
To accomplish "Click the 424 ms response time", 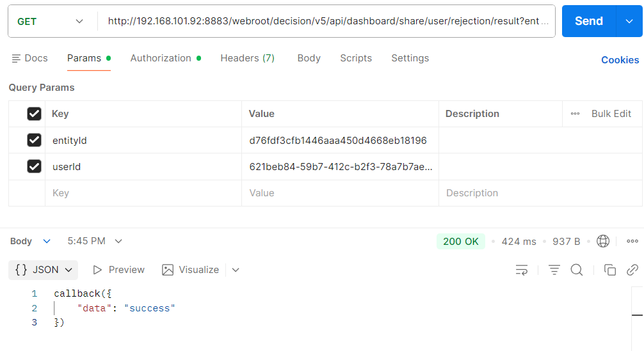I will pos(519,242).
